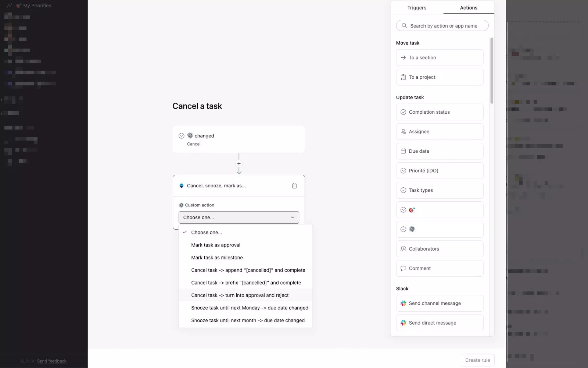Click the Slack icon for Send channel message
588x368 pixels.
(x=403, y=303)
